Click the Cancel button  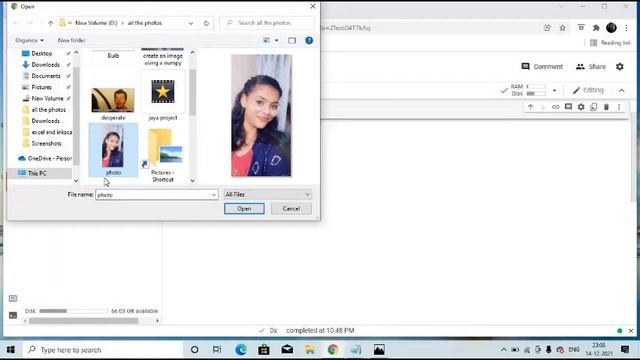point(291,209)
